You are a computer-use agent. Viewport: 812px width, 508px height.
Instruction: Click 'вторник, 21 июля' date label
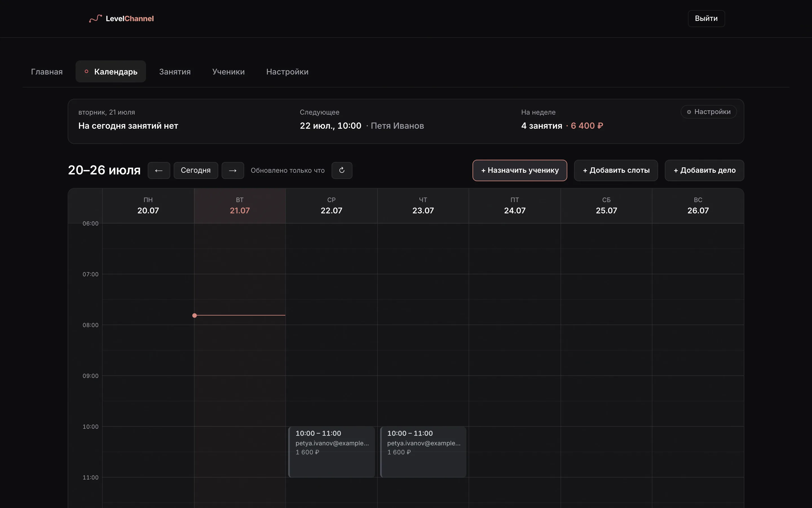pos(106,112)
